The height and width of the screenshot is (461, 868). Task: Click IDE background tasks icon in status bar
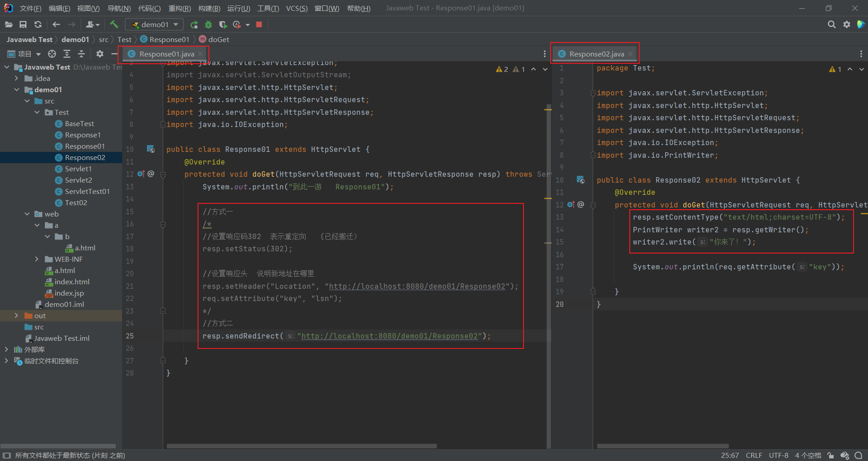(x=844, y=455)
